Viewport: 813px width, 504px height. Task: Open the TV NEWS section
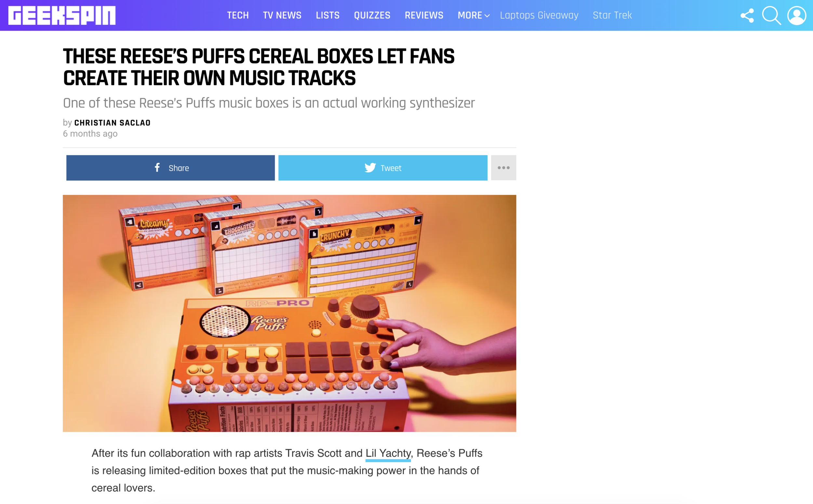click(282, 15)
